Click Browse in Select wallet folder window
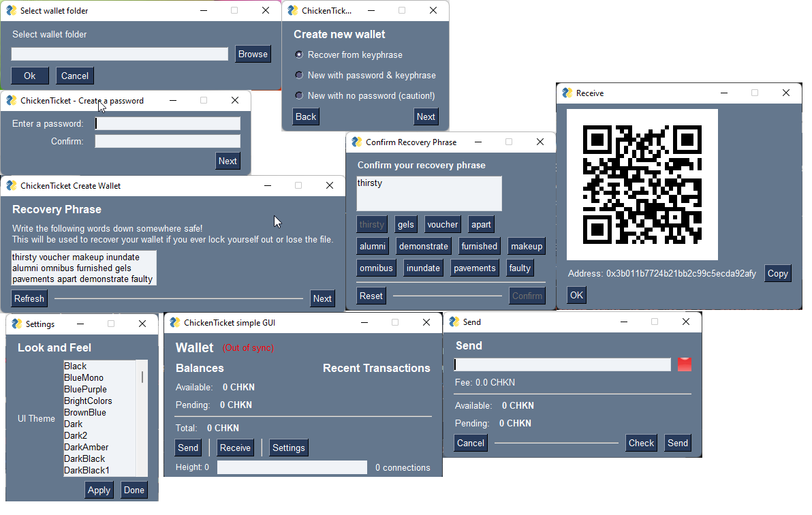Viewport: 812px width, 515px height. (253, 54)
